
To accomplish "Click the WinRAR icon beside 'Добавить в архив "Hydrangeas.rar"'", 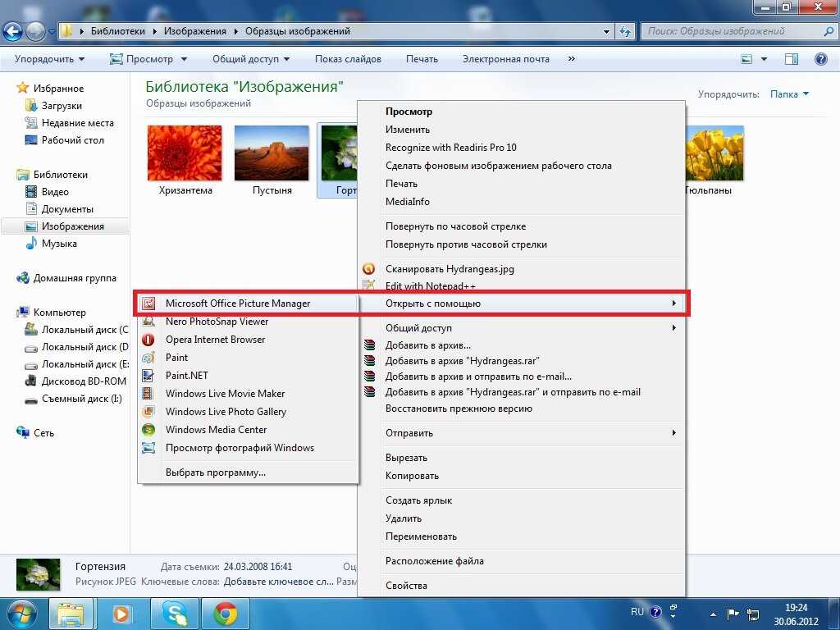I will pos(369,361).
